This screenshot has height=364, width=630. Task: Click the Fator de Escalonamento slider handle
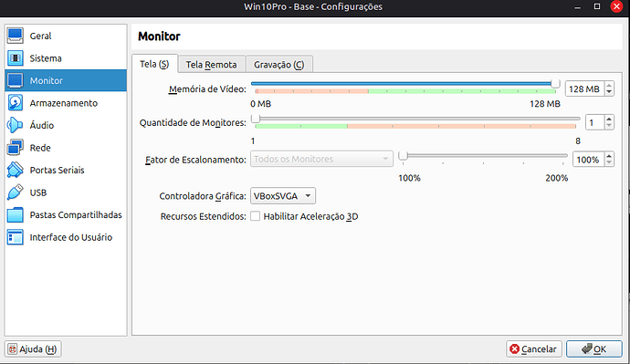tap(403, 156)
